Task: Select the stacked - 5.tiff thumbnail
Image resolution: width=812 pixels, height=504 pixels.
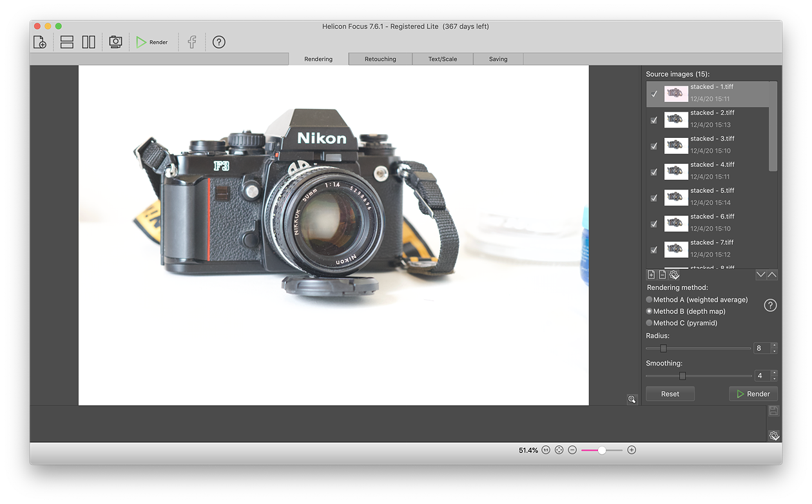Action: pos(676,198)
